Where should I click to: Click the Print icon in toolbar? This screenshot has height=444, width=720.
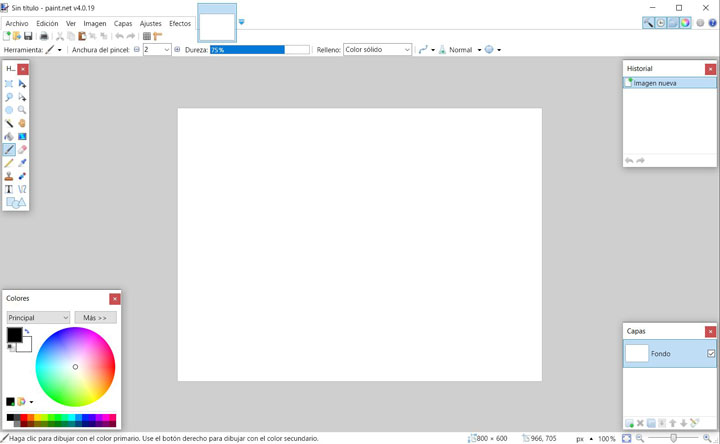(43, 36)
